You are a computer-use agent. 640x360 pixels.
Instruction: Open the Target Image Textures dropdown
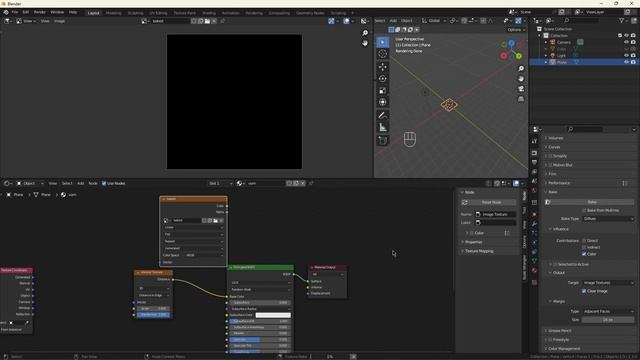[x=608, y=282]
